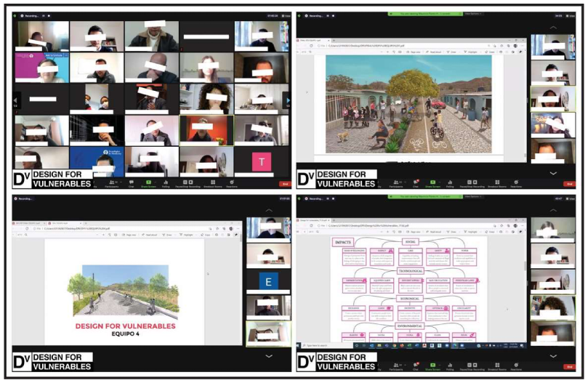Viewport: 588px width, 383px height.
Task: Toggle Pause/Stop Recording in the bottom-right meeting toolbar
Action: coord(471,364)
